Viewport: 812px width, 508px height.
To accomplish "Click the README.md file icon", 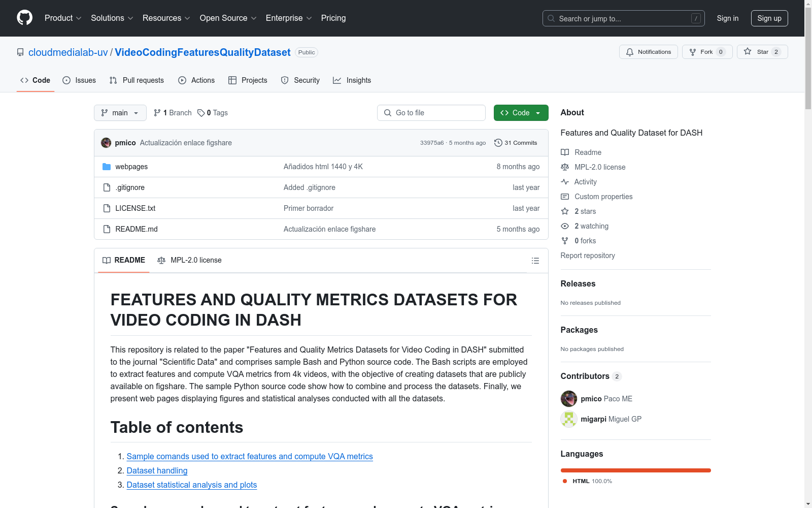I will point(107,229).
